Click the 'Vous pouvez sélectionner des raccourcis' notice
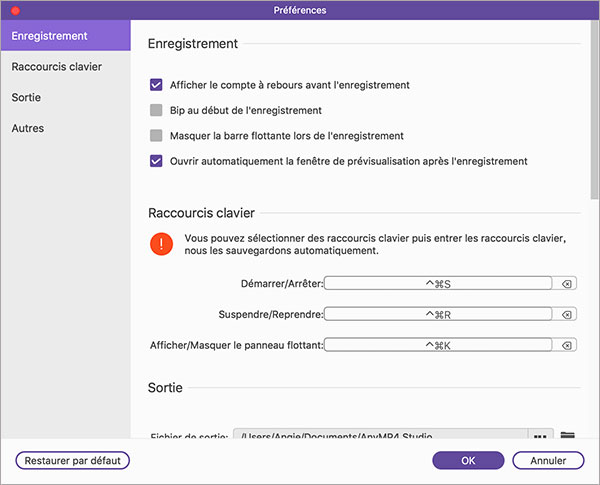 click(x=375, y=244)
